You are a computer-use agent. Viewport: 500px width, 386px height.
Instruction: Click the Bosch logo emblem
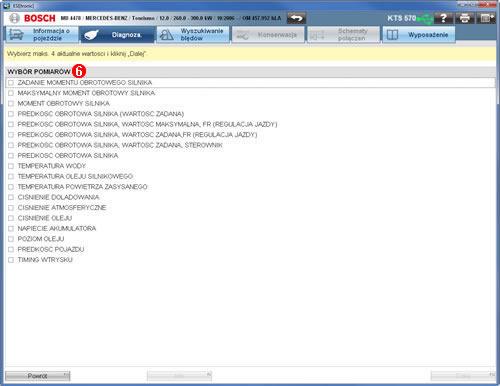tap(14, 18)
